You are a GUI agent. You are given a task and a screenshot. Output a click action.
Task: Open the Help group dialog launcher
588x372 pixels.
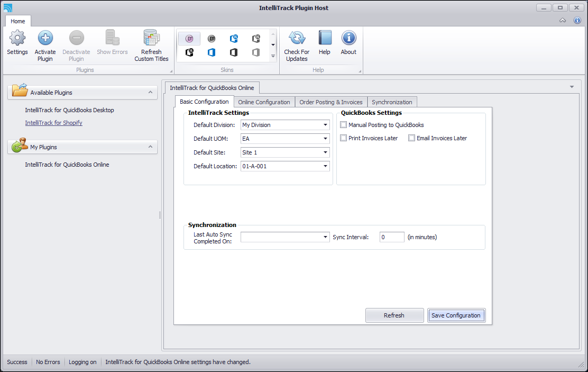[360, 71]
